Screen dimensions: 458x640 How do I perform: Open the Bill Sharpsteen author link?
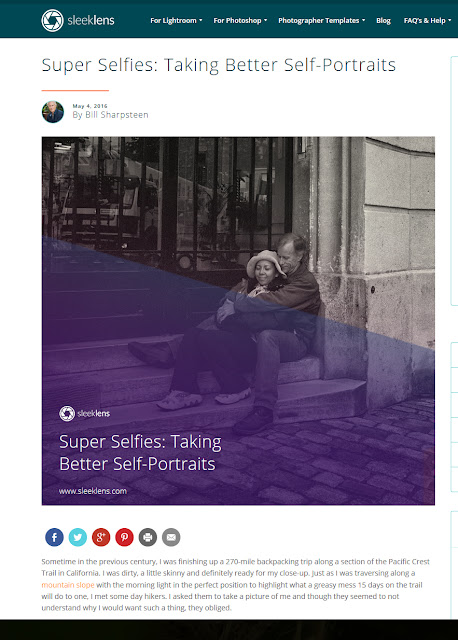pyautogui.click(x=110, y=115)
